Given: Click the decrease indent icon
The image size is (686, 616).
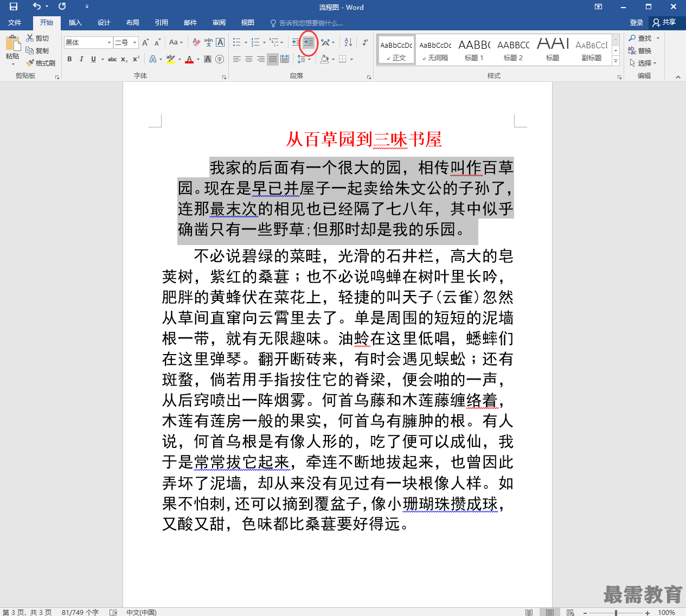Looking at the screenshot, I should point(296,42).
